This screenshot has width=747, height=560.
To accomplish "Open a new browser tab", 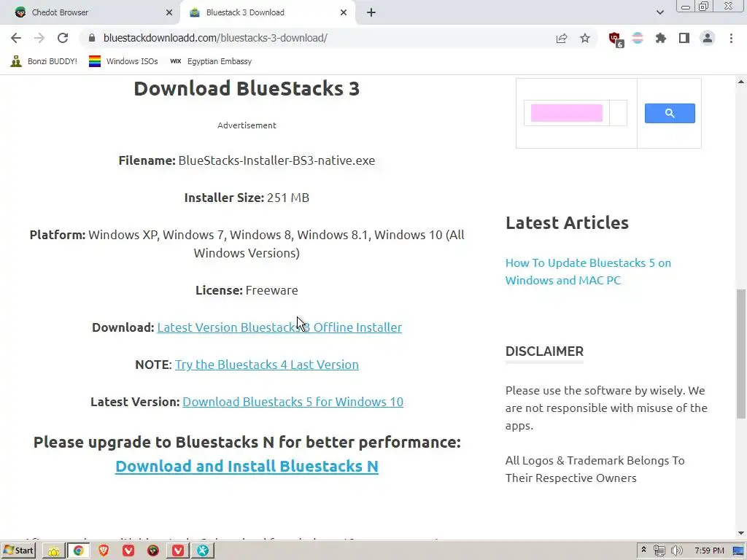I will coord(371,12).
